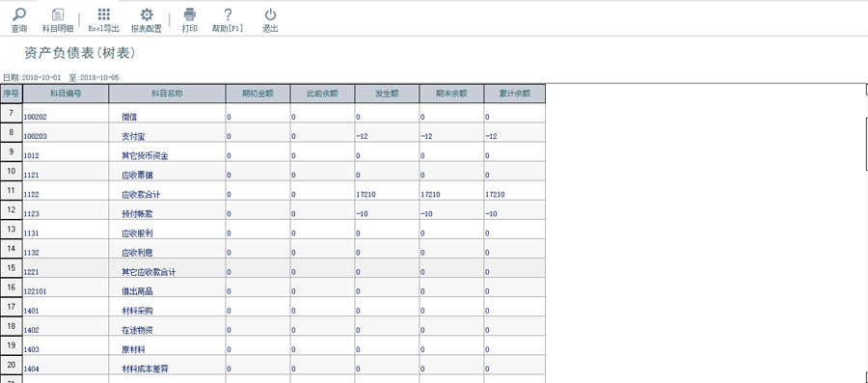This screenshot has width=868, height=383.
Task: Select subject code 1403
Action: pyautogui.click(x=32, y=350)
